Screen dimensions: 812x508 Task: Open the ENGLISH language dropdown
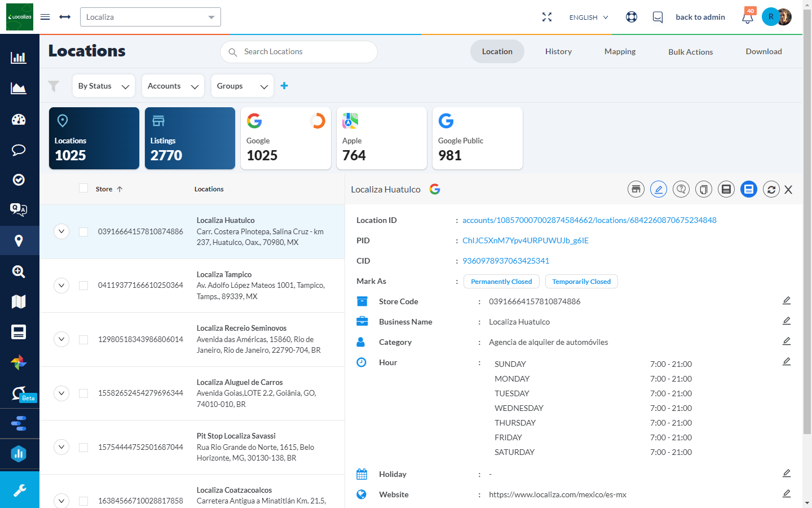tap(589, 17)
